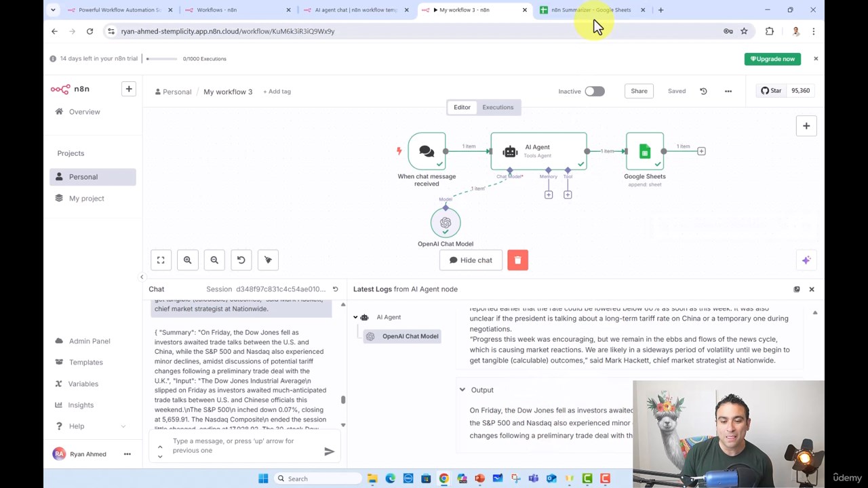Zoom out on the canvas

214,260
